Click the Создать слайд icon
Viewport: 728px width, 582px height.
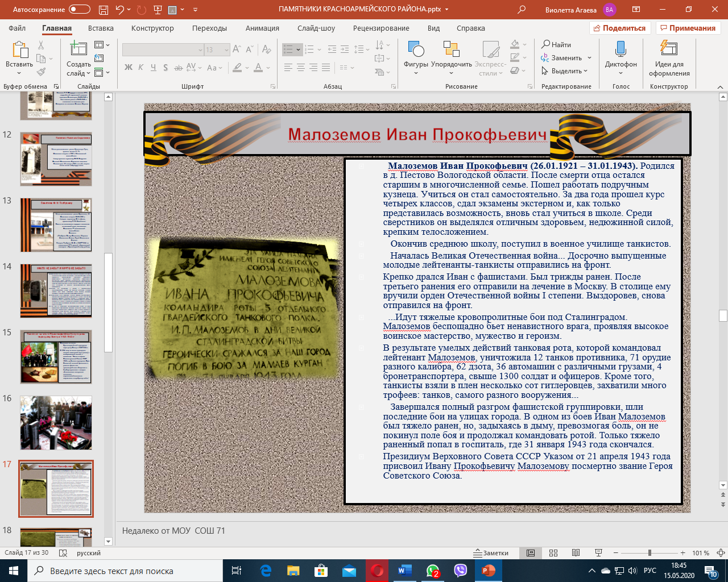78,50
